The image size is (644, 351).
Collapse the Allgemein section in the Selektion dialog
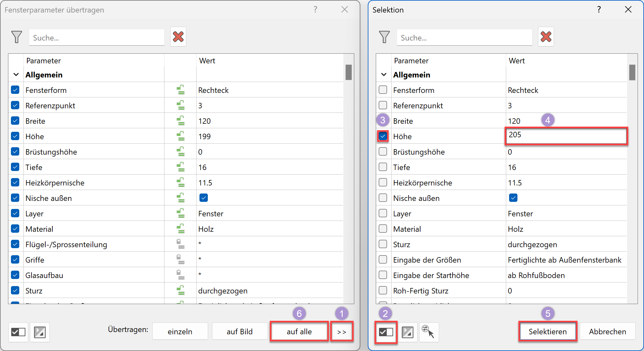[x=383, y=74]
